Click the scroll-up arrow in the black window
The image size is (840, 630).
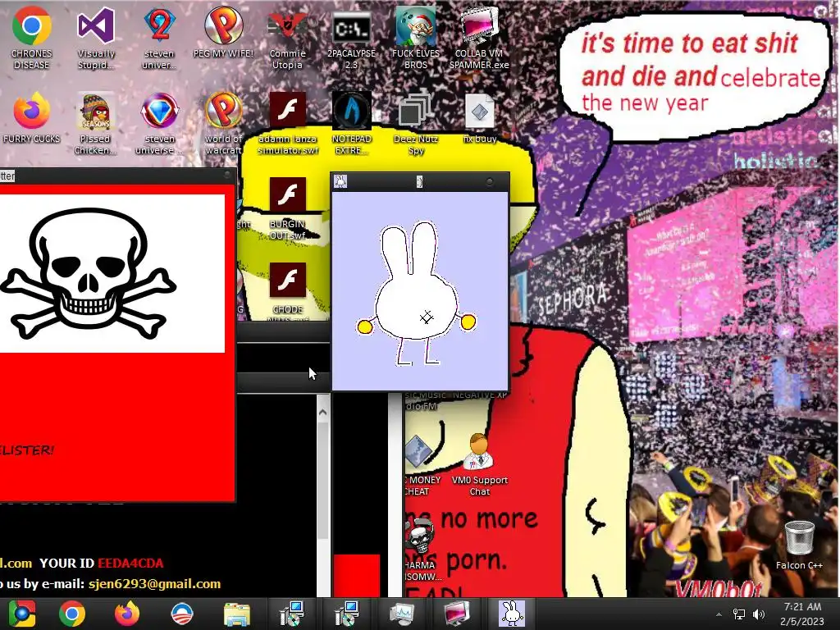(322, 412)
